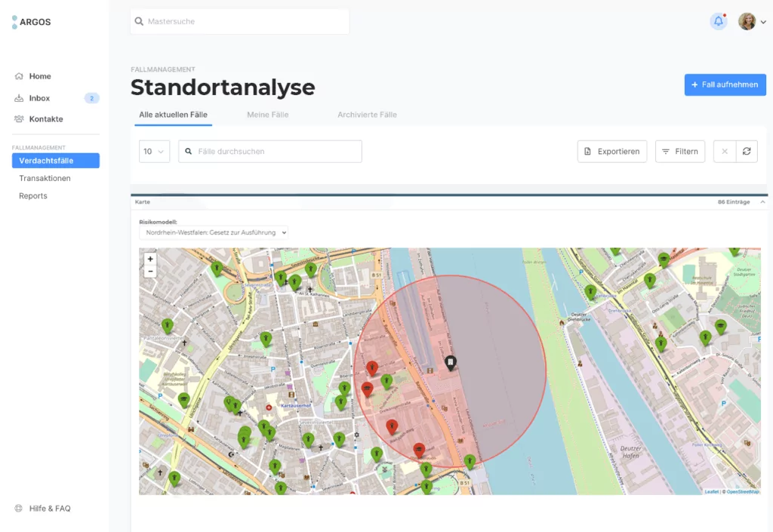Open Transaktionen in the sidebar
Viewport: 773px width, 532px height.
coord(45,178)
